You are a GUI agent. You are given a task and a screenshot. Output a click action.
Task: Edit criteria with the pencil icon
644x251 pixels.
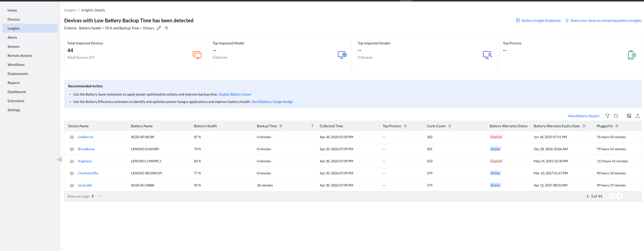159,28
